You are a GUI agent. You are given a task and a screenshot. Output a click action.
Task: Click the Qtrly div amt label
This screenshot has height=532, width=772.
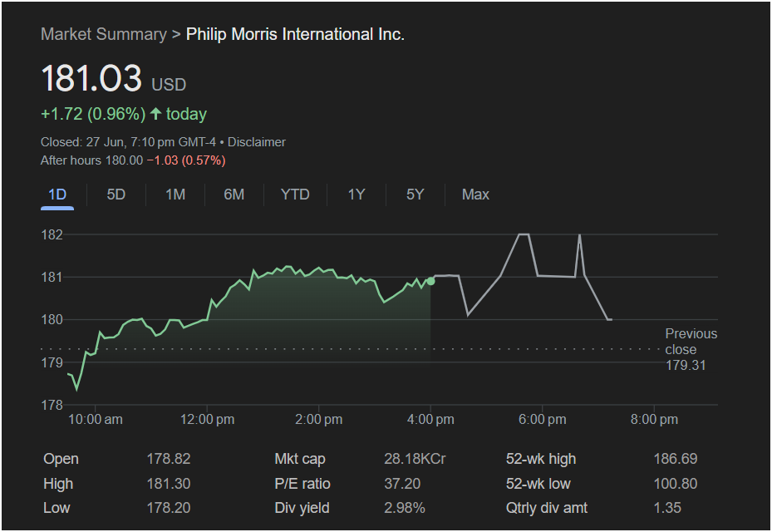(x=547, y=508)
